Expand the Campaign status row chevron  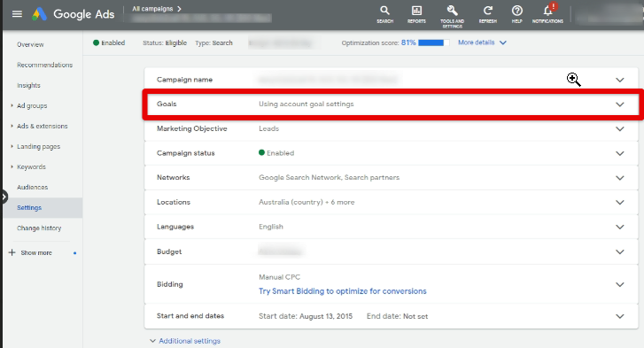[620, 153]
